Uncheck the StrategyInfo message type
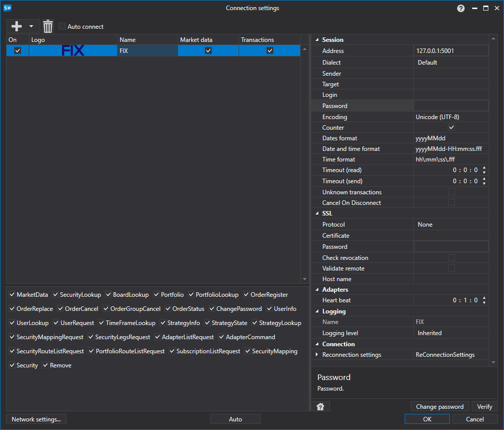504x430 pixels. [162, 322]
